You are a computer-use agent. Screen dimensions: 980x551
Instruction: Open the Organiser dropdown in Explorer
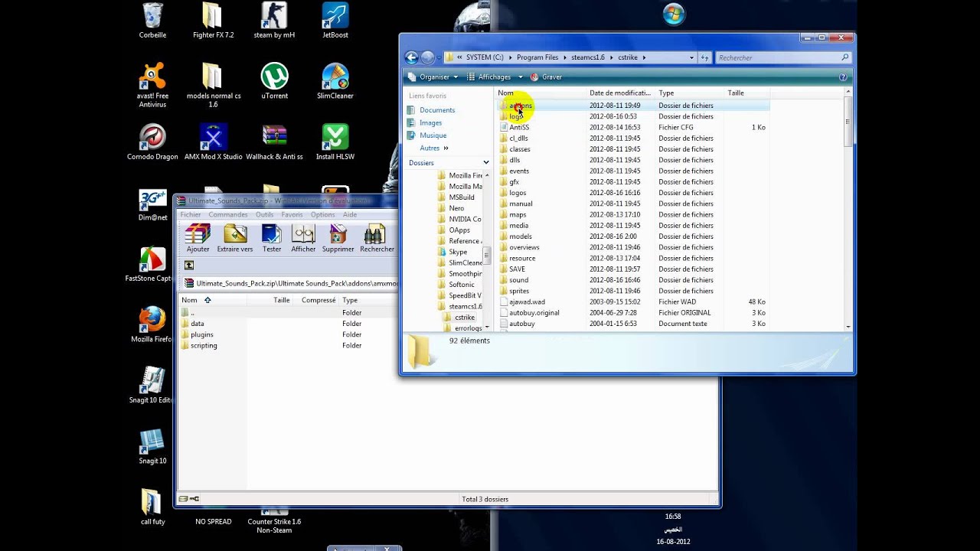click(x=433, y=77)
